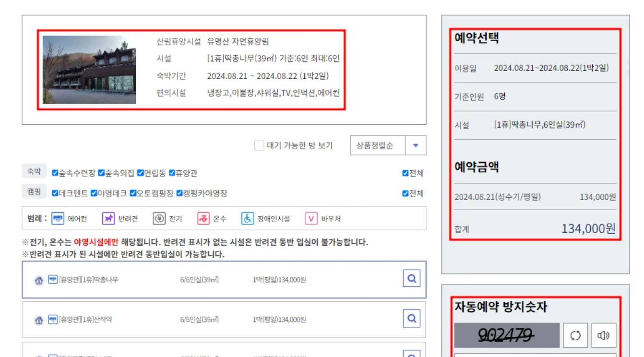Screen dimensions: 644x357
Task: Uncheck 데크텐트 camping filter
Action: (x=55, y=193)
